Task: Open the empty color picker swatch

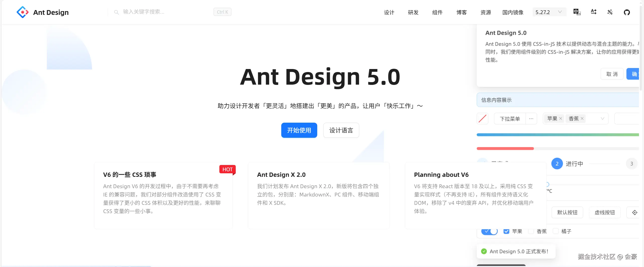Action: coord(482,119)
